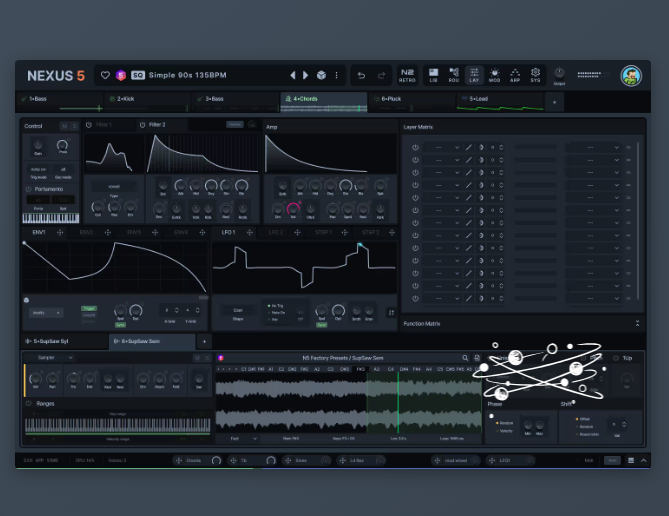Click the user profile avatar
The height and width of the screenshot is (516, 669).
(631, 76)
